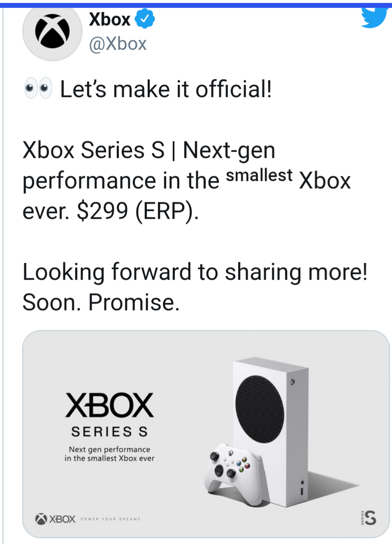Screen dimensions: 392x544
Task: Click the Series S badge in image corner
Action: click(369, 518)
